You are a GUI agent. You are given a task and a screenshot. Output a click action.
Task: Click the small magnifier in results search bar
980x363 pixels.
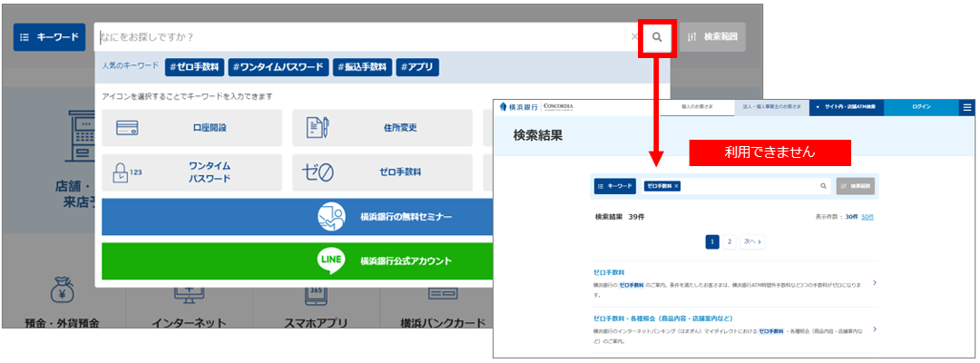point(823,186)
